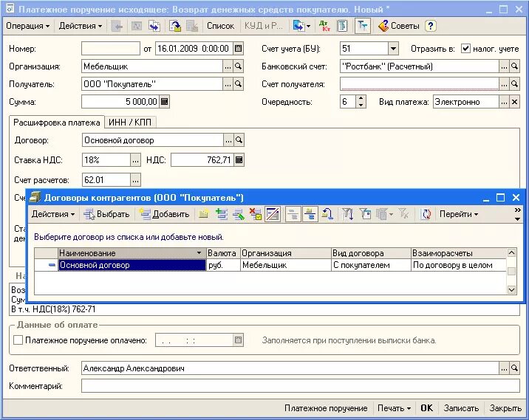Click the Наименование column header
This screenshot has height=420, width=529.
pyautogui.click(x=132, y=253)
